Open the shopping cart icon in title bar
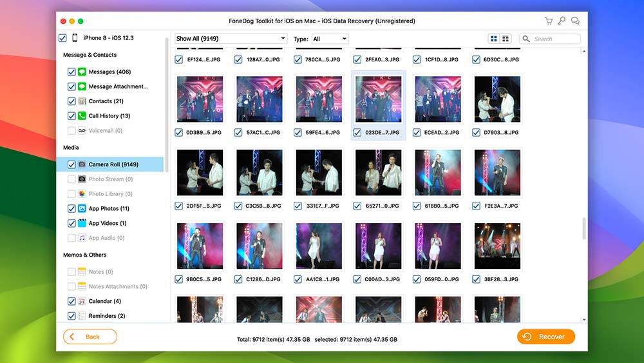Viewport: 644px width, 363px height. tap(548, 21)
